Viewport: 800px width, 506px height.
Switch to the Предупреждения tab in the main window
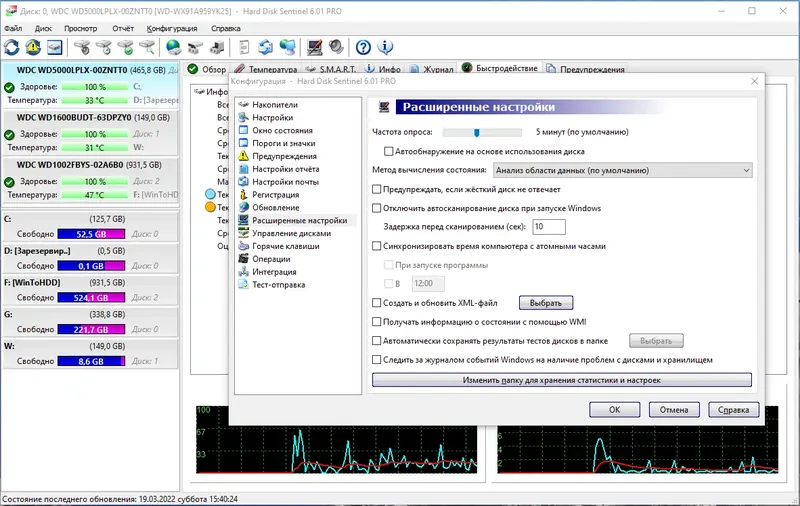(x=586, y=69)
